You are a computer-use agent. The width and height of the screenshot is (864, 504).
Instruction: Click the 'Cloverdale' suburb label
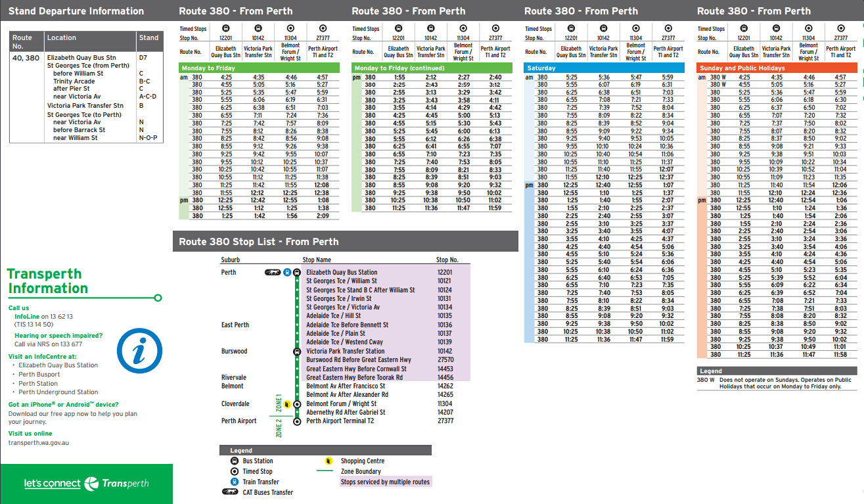pyautogui.click(x=235, y=404)
